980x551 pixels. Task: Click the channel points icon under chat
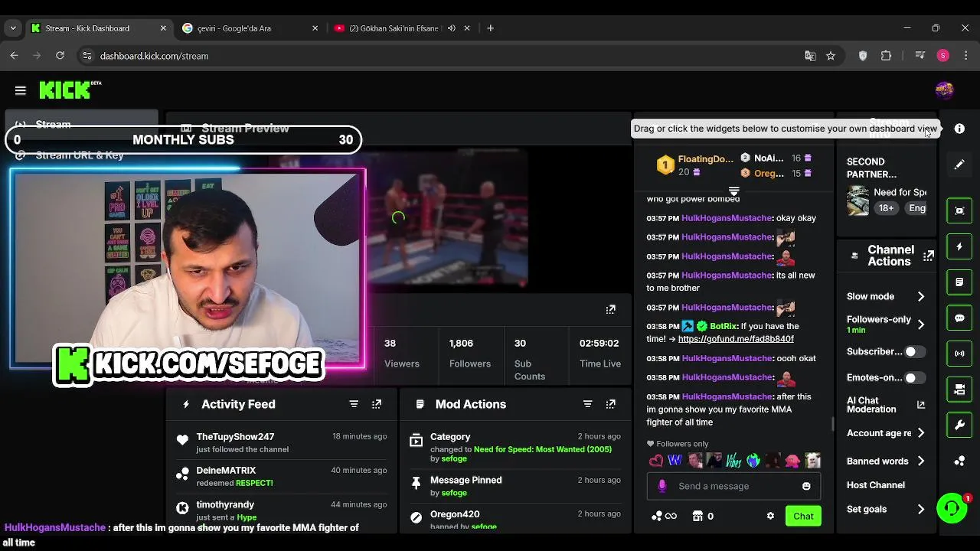pos(656,516)
